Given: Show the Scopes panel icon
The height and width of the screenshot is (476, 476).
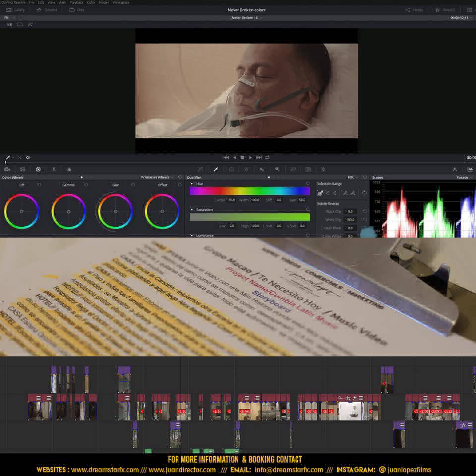Looking at the screenshot, I should coord(470,169).
